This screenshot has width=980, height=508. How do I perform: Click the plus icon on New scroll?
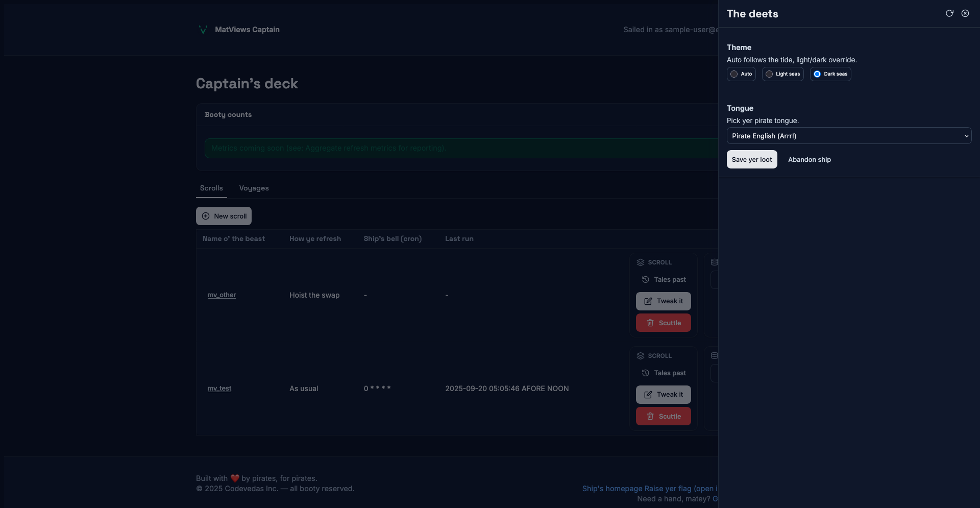(206, 216)
